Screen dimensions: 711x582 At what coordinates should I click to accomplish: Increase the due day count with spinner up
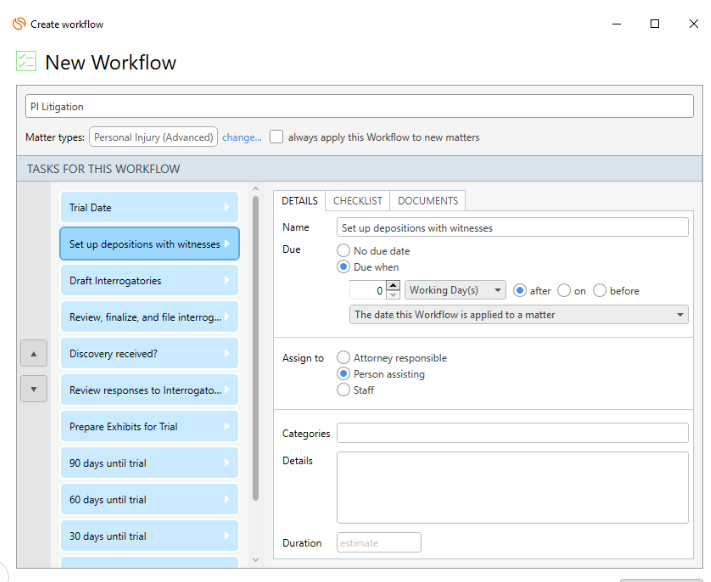(393, 286)
